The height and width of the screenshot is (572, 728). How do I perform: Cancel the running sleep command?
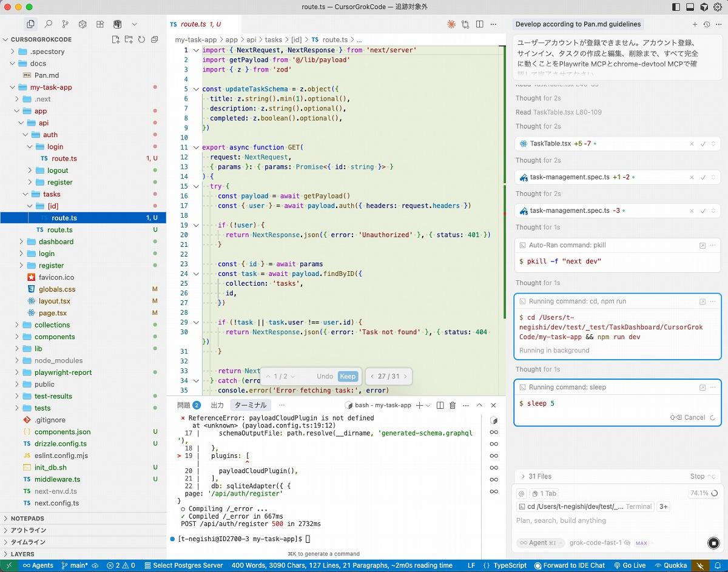pos(694,417)
